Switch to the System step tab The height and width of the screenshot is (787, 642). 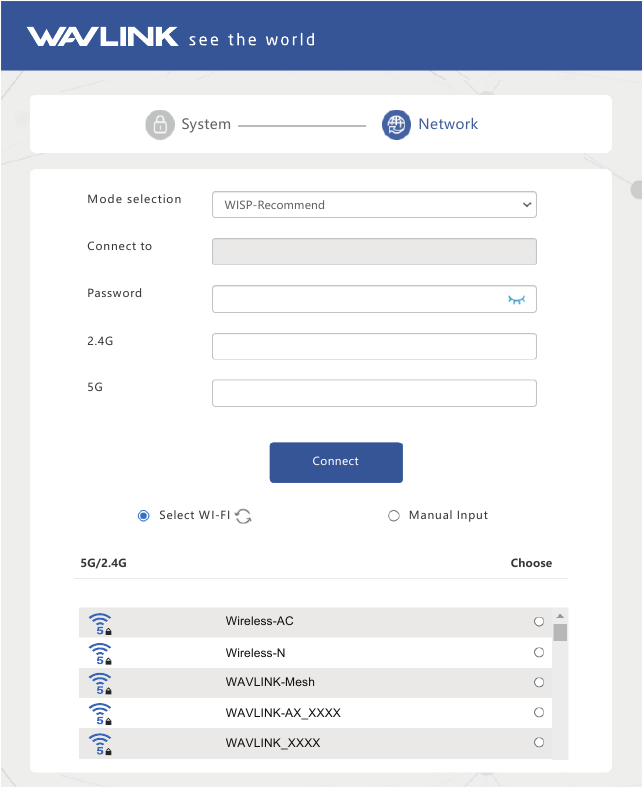(205, 125)
